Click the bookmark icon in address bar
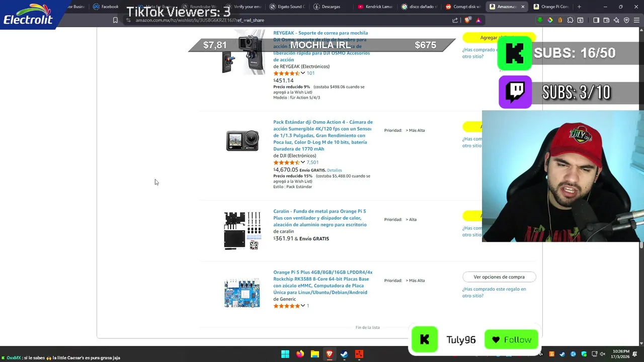This screenshot has width=644, height=362. [x=115, y=20]
